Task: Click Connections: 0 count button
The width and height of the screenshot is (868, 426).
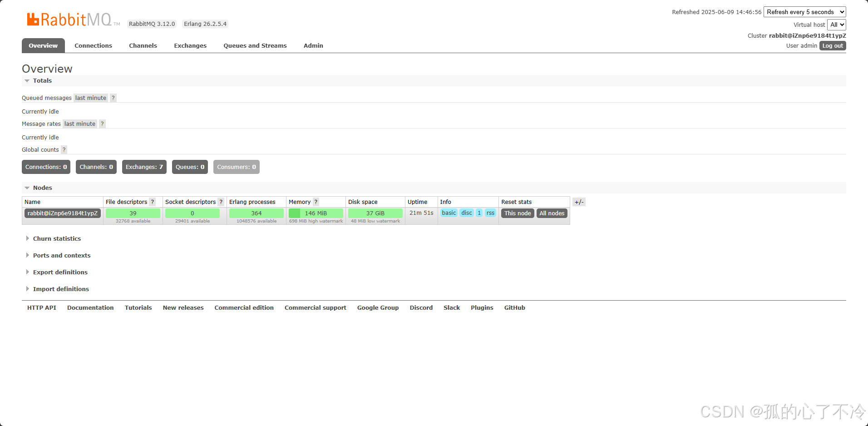Action: click(46, 167)
